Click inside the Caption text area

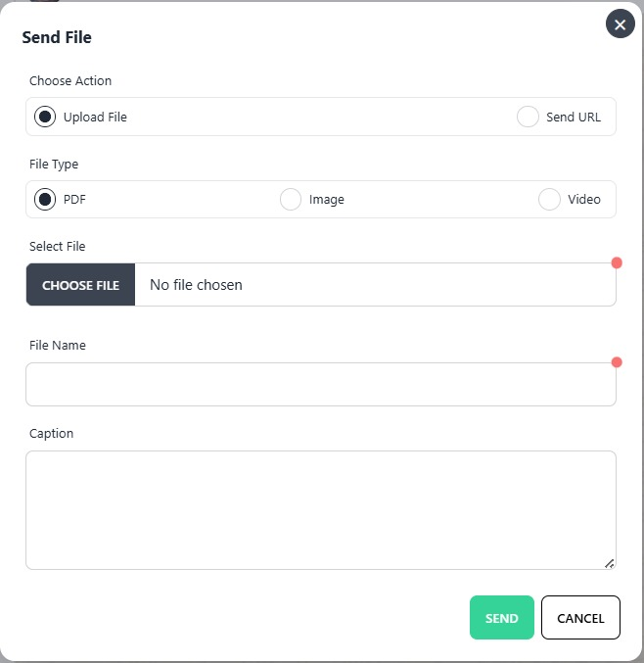coord(321,509)
